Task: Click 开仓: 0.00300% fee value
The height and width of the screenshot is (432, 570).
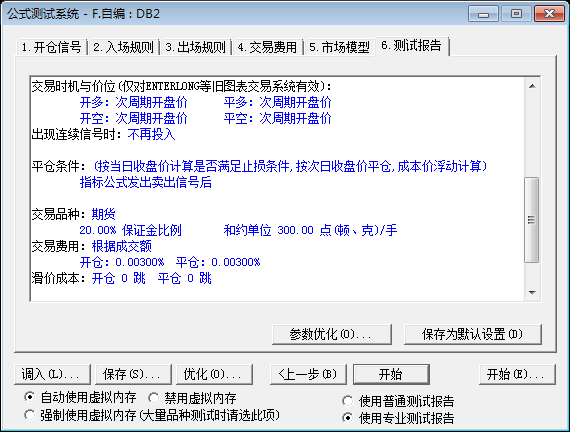Action: (x=122, y=262)
